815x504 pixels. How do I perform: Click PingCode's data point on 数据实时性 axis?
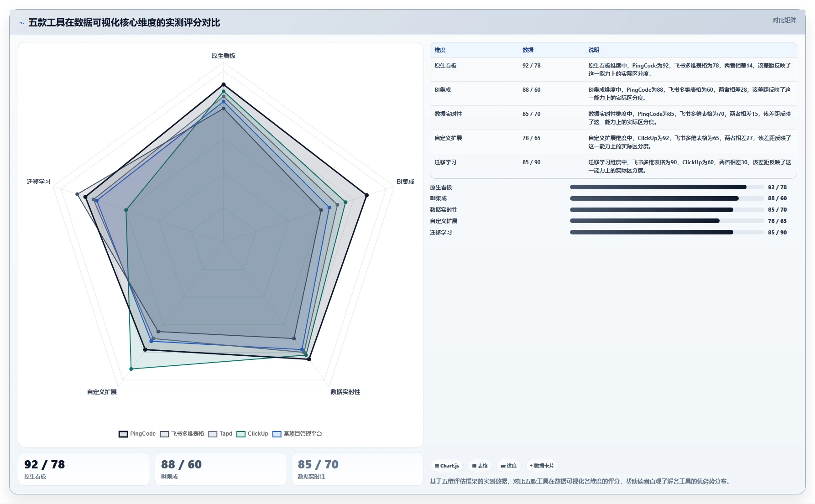[x=309, y=359]
